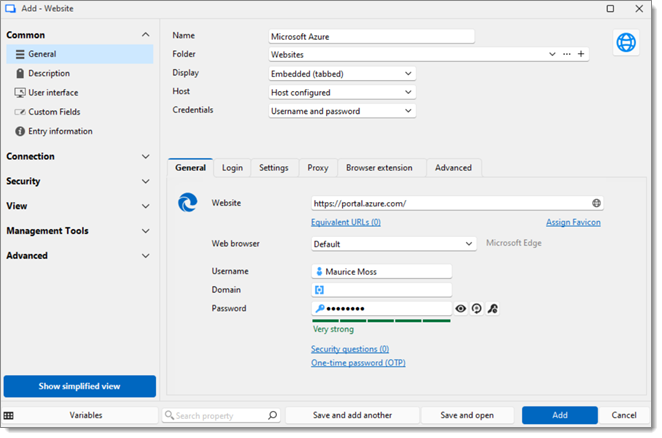662x438 pixels.
Task: Expand the View section
Action: [x=145, y=206]
